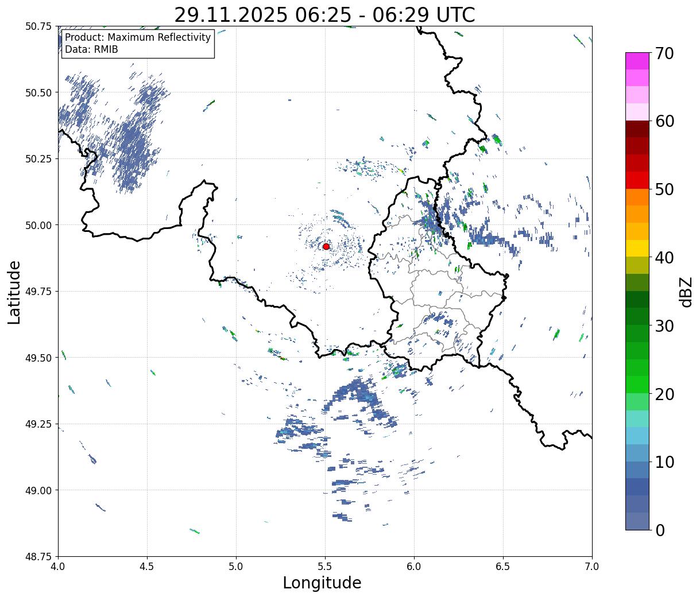Click the latitude tick label 50.00

(x=38, y=225)
